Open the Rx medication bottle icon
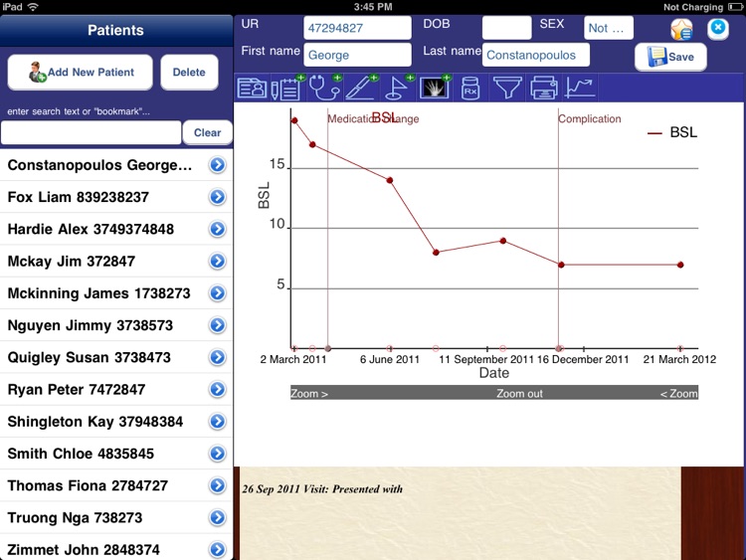746x560 pixels. coord(469,89)
